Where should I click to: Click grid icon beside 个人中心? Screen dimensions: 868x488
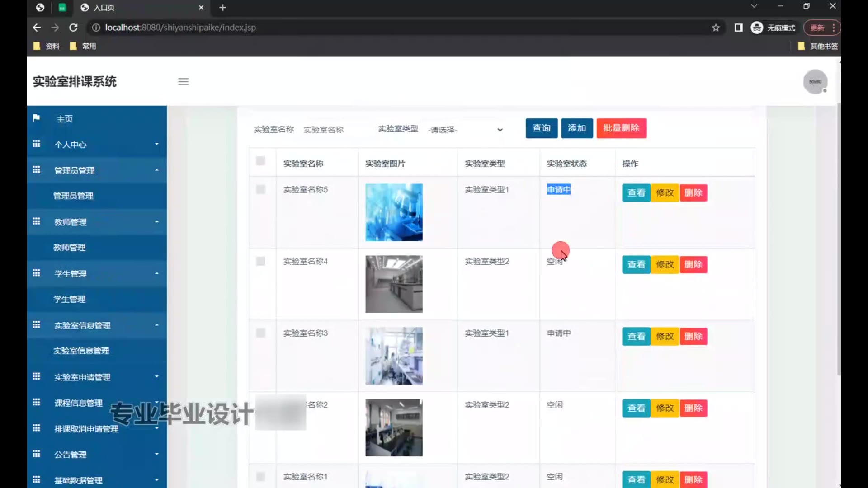pos(36,144)
